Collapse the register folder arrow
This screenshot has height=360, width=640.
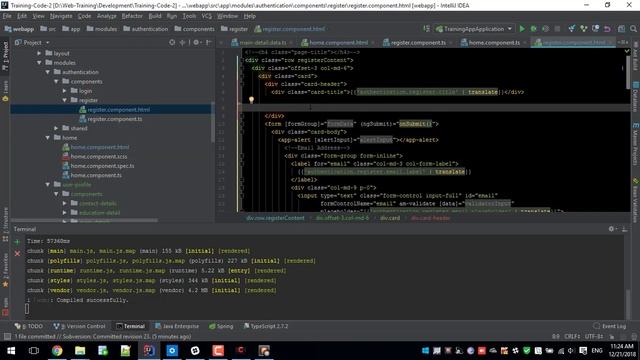click(x=64, y=100)
